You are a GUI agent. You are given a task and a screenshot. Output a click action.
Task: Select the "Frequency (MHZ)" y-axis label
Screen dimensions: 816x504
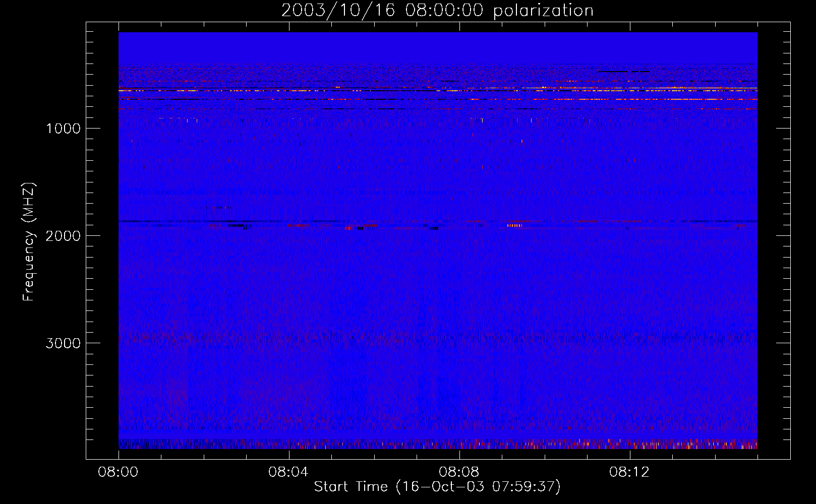(29, 242)
